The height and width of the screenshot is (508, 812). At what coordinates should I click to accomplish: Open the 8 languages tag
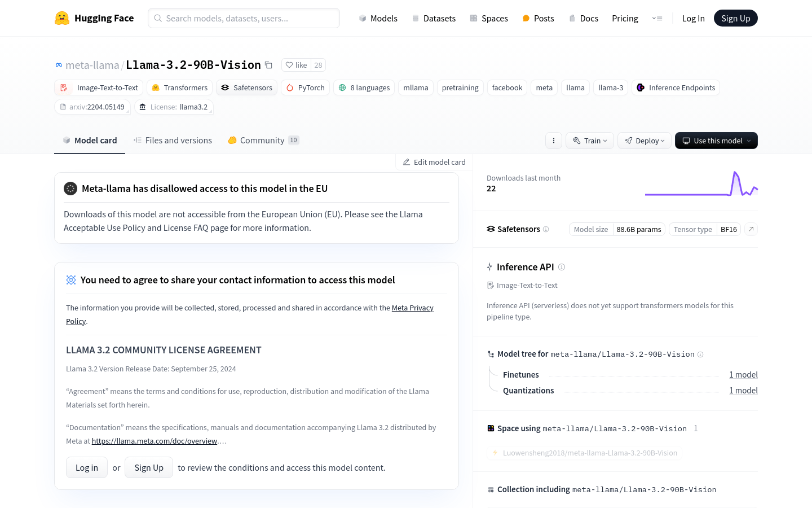click(x=364, y=87)
